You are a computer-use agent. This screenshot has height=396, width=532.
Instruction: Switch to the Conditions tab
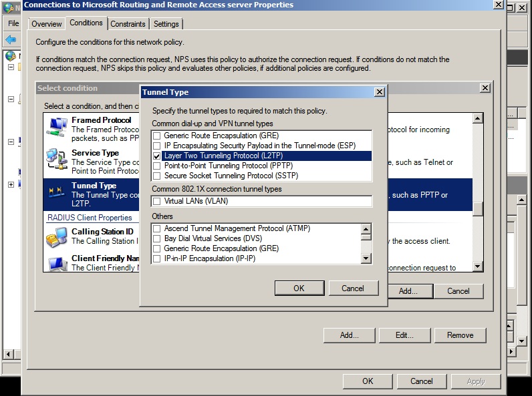tap(86, 23)
